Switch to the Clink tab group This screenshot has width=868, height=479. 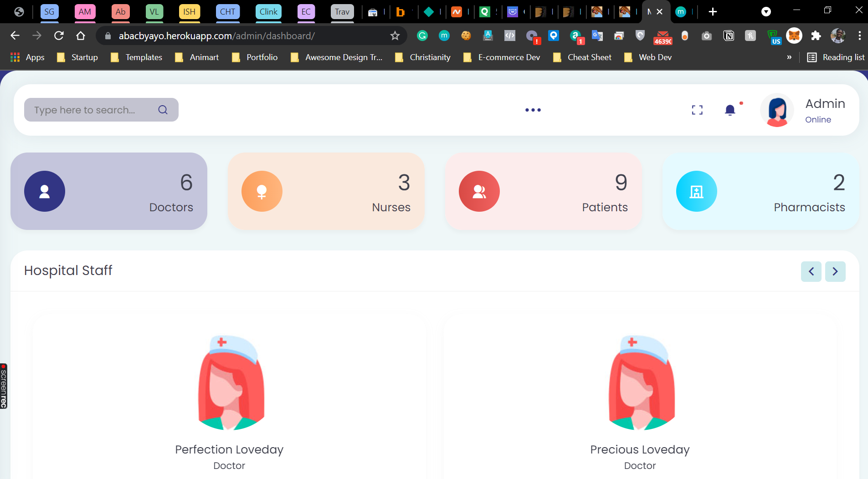coord(268,12)
